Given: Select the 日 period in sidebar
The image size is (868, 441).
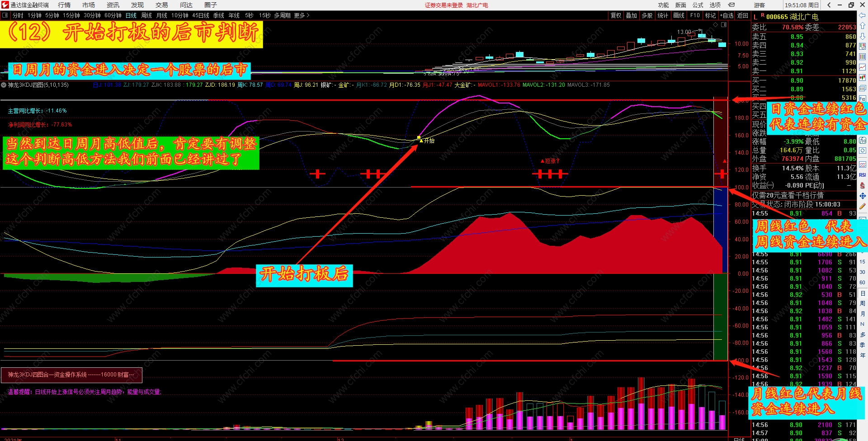Looking at the screenshot, I should [863, 293].
